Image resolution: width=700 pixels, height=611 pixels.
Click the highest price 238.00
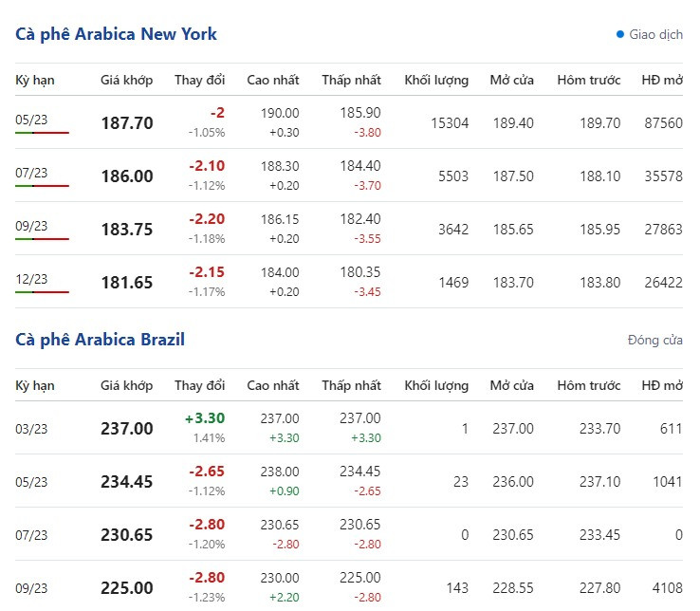(280, 472)
